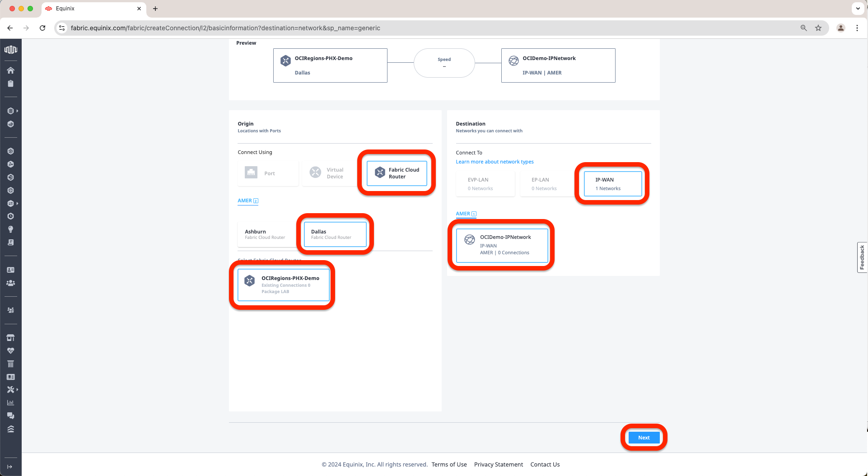
Task: Click the OCIDemo-IPNetwork IP-WAN preview box
Action: [x=558, y=65]
